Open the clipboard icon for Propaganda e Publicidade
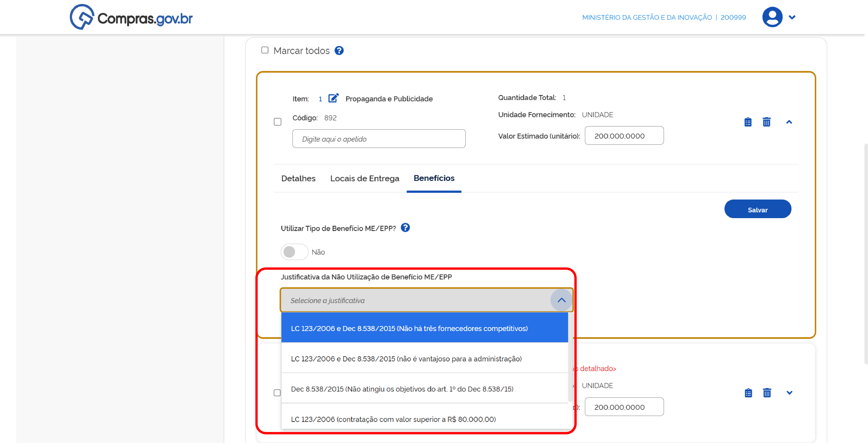 pyautogui.click(x=748, y=122)
